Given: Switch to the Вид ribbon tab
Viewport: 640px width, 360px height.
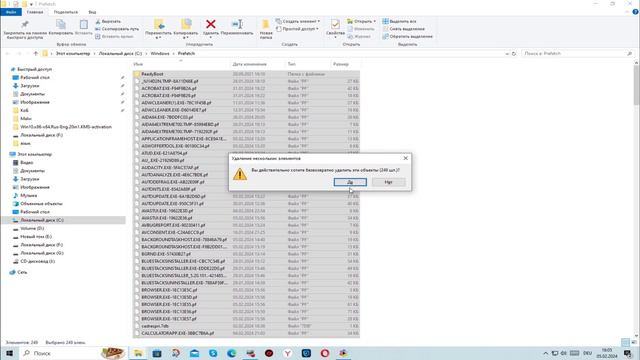Looking at the screenshot, I should point(92,12).
